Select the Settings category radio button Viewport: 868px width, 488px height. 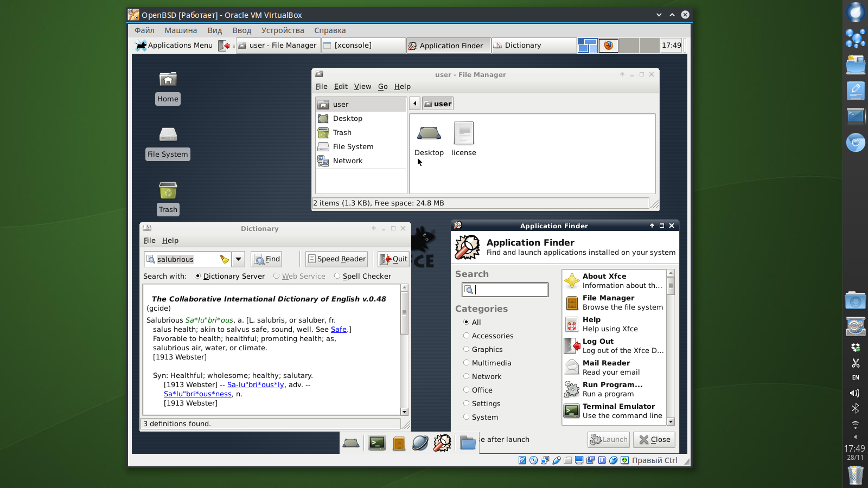pos(467,403)
